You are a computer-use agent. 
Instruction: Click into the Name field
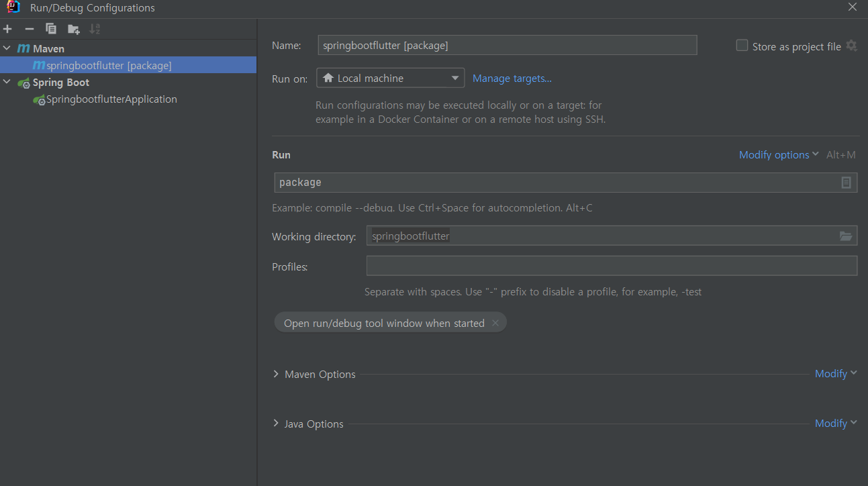pos(507,45)
